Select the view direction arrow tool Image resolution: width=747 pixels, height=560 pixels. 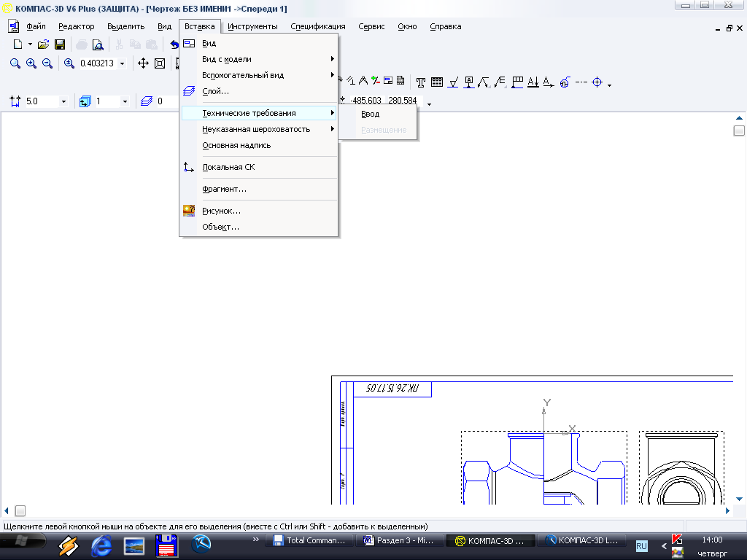[x=549, y=82]
